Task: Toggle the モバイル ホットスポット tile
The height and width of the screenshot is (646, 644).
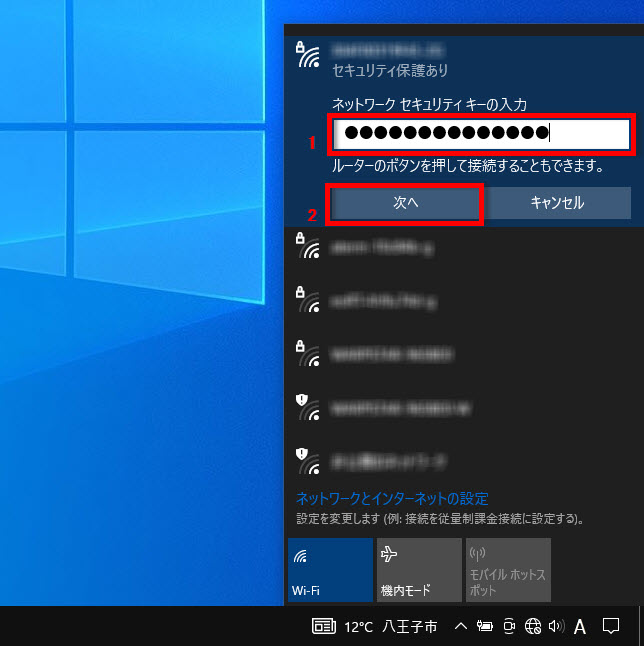Action: coord(508,569)
